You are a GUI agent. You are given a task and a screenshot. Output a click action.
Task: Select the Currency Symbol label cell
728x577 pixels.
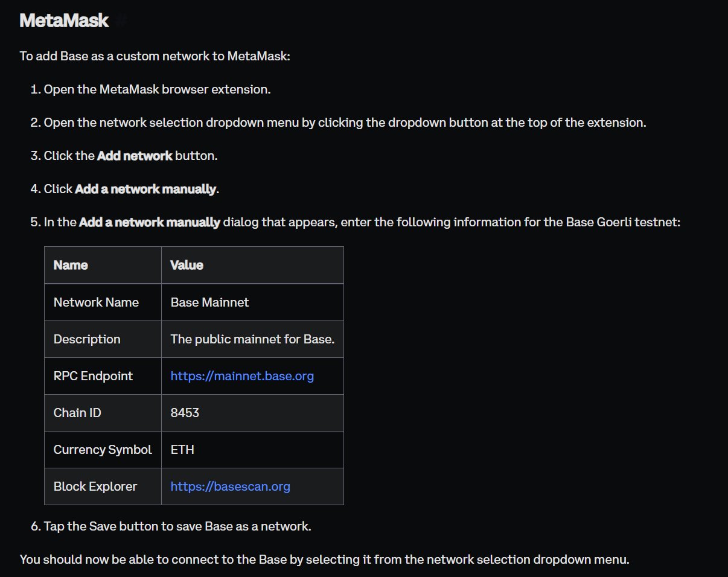point(103,450)
